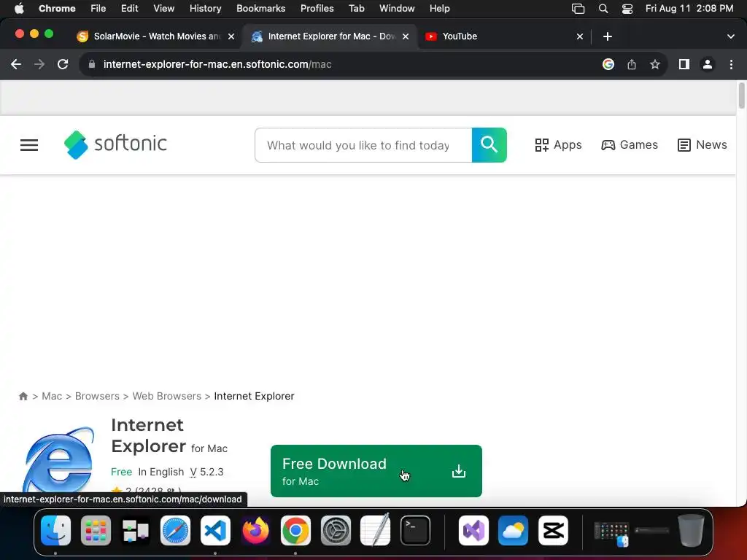Image resolution: width=747 pixels, height=560 pixels.
Task: Focus the Softonic search field
Action: [x=363, y=145]
